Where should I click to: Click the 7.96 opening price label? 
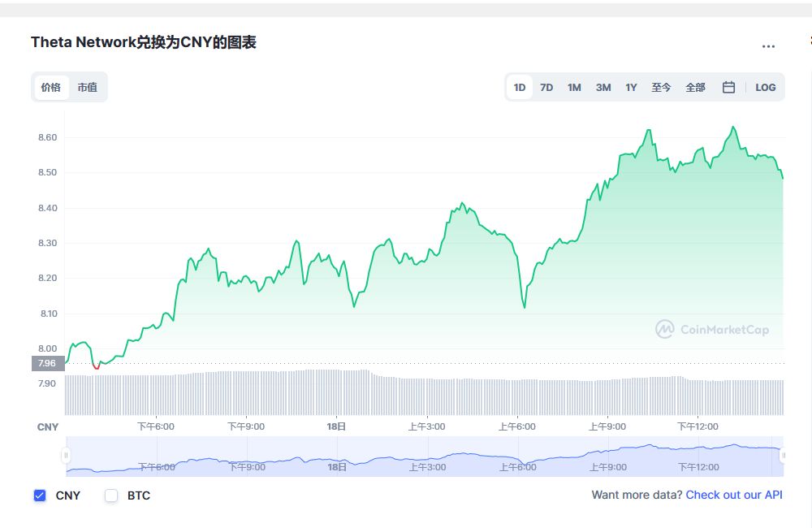(48, 363)
